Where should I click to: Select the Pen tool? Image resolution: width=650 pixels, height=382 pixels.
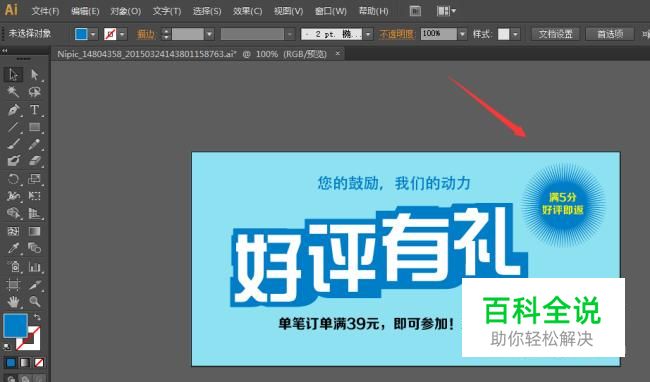tap(13, 110)
